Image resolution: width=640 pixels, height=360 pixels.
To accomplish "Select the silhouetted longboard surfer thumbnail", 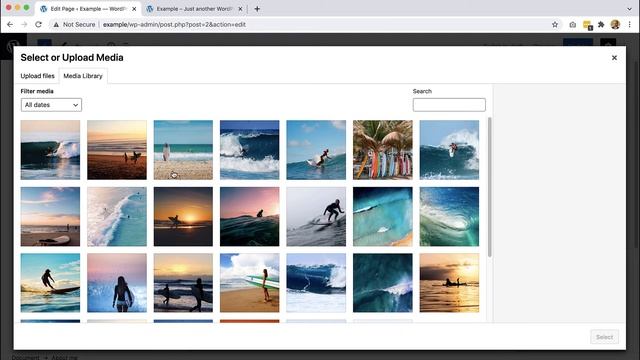I will point(50,283).
